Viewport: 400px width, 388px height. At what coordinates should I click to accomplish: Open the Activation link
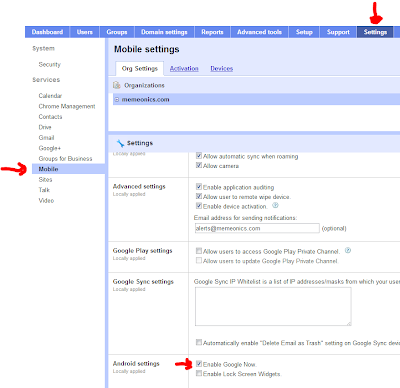[184, 68]
